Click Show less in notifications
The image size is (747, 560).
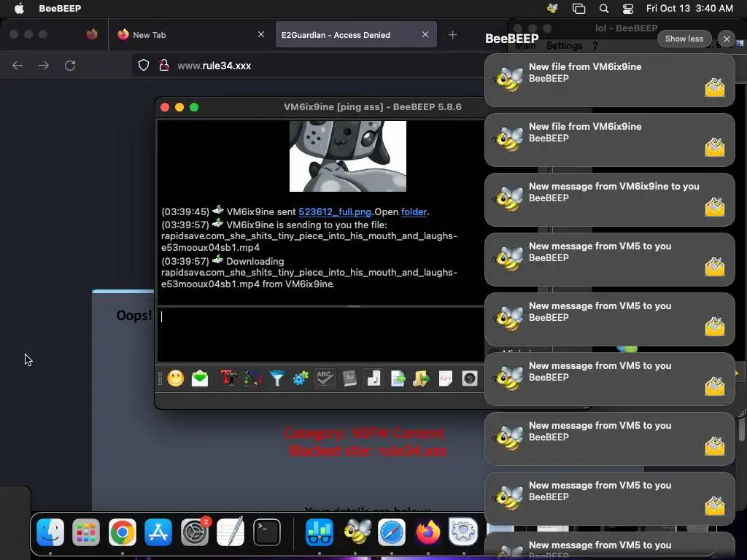(x=684, y=39)
